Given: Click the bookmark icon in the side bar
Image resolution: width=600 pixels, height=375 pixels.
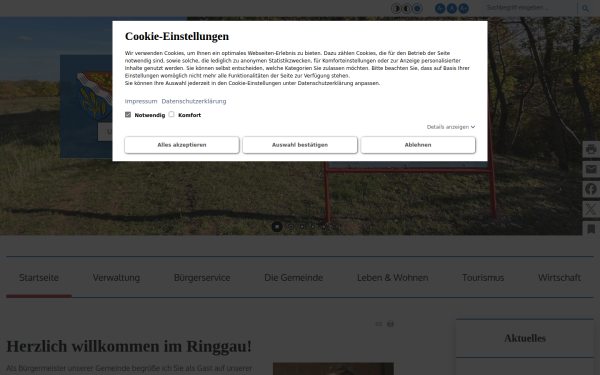Looking at the screenshot, I should (x=591, y=229).
